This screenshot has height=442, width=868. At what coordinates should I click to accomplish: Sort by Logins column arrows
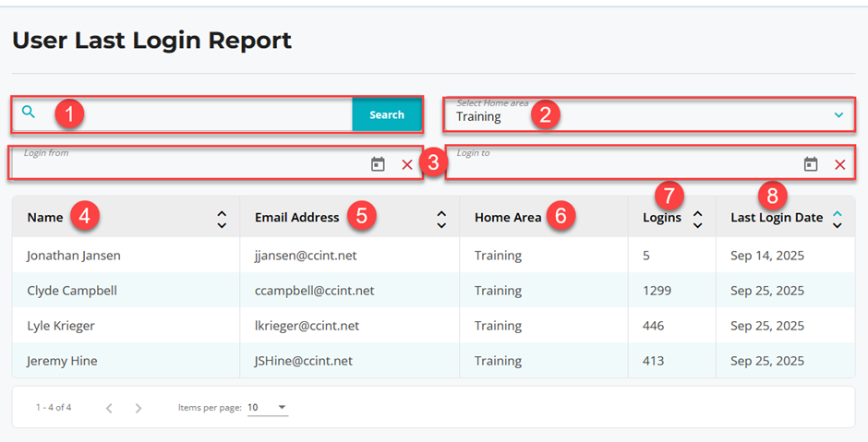pyautogui.click(x=697, y=219)
